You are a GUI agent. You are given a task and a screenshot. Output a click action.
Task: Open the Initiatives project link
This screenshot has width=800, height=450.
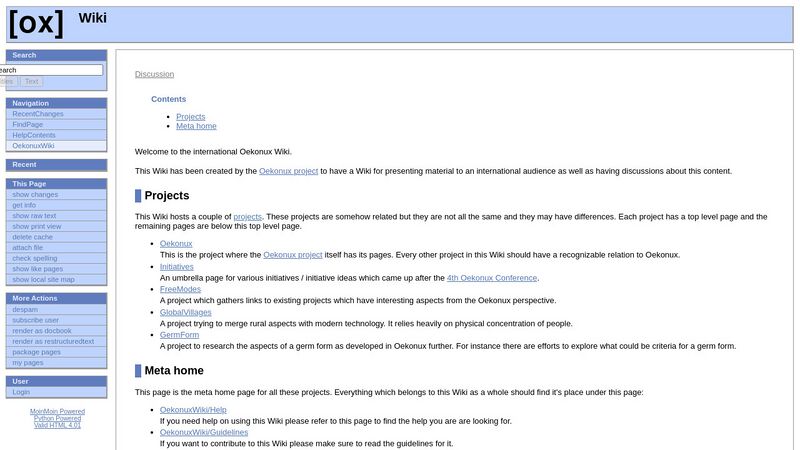click(x=177, y=267)
